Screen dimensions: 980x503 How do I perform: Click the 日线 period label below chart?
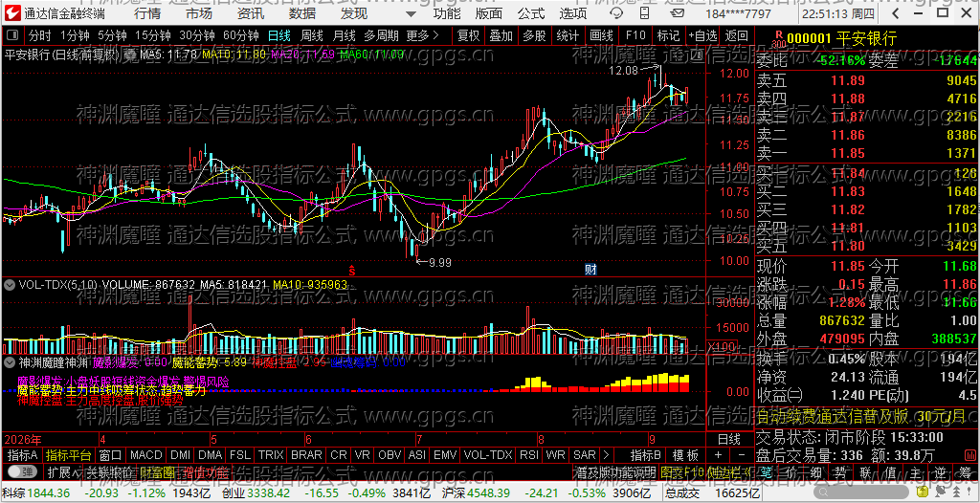tap(728, 438)
